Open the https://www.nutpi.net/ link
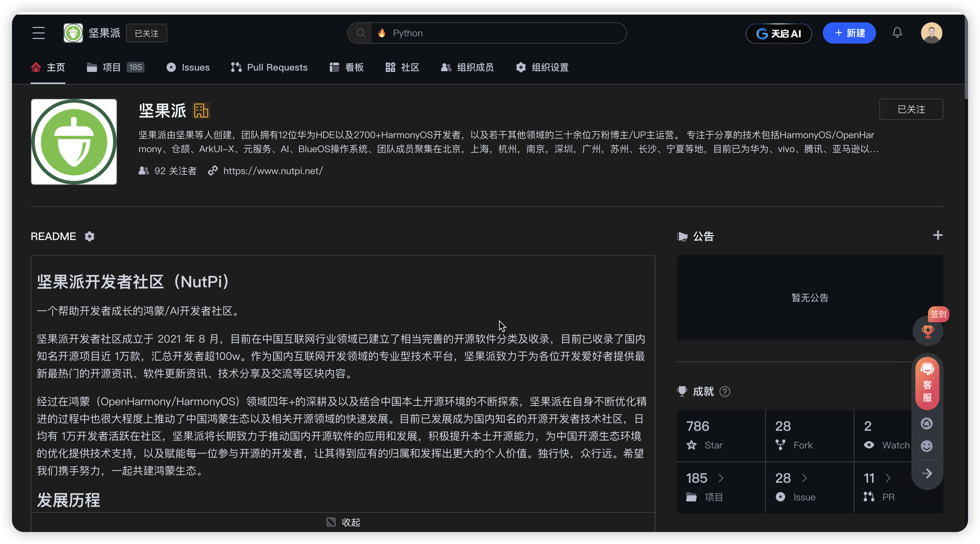Viewport: 980px width, 544px height. pos(273,171)
